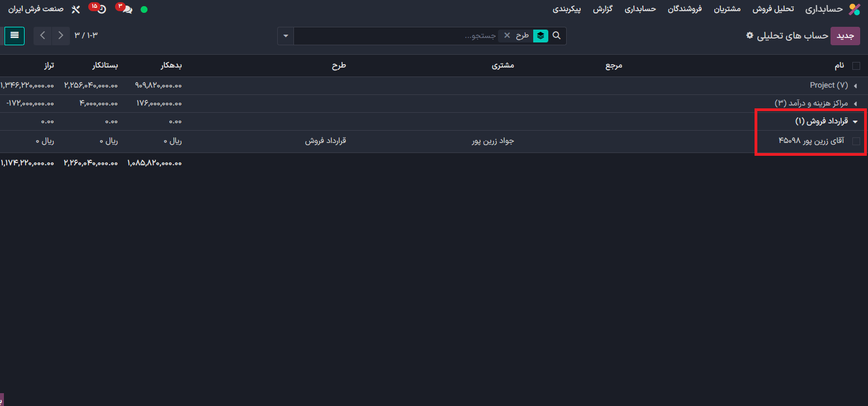Click the Odoo app home logo icon

(x=854, y=9)
